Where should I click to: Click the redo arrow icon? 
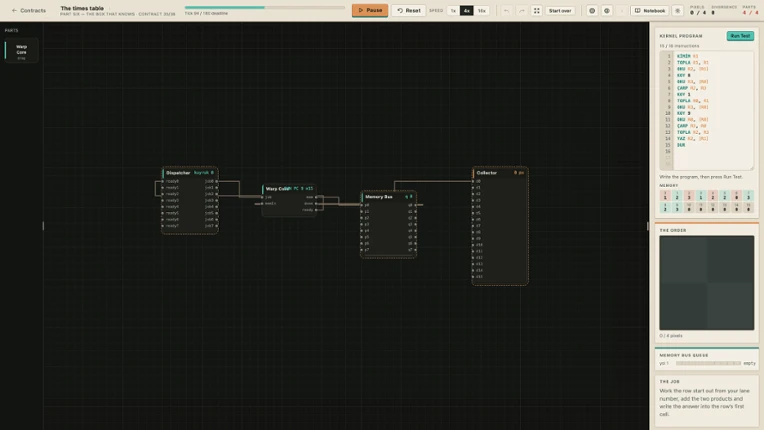pyautogui.click(x=521, y=11)
